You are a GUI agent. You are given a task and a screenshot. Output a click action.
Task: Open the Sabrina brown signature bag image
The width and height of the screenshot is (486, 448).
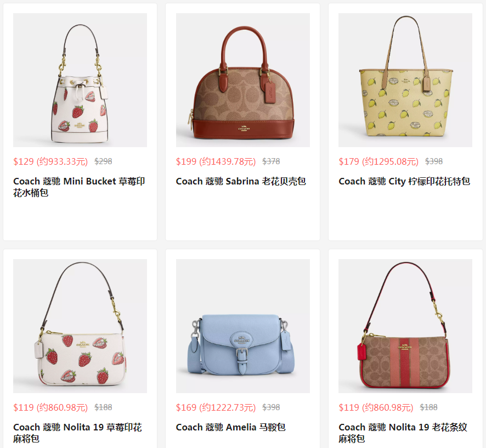(x=242, y=80)
